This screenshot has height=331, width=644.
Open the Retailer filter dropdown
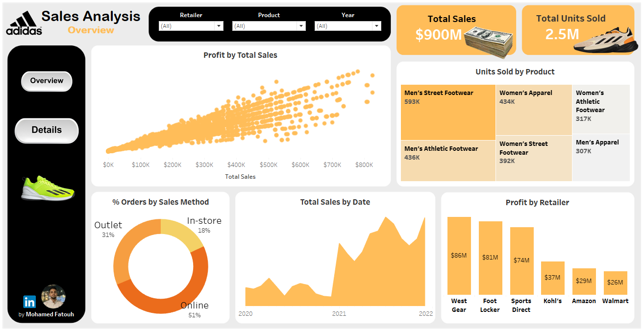pyautogui.click(x=191, y=26)
